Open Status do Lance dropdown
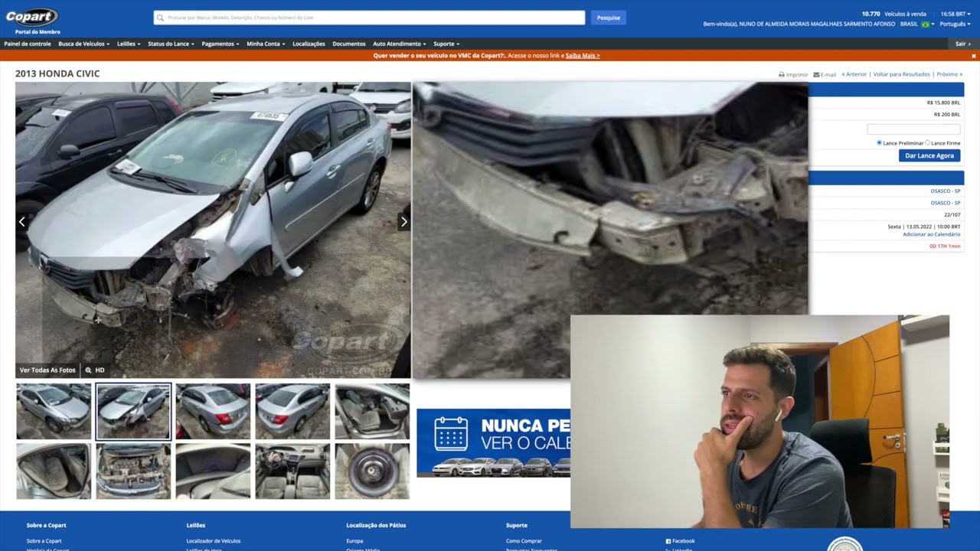 tap(171, 44)
